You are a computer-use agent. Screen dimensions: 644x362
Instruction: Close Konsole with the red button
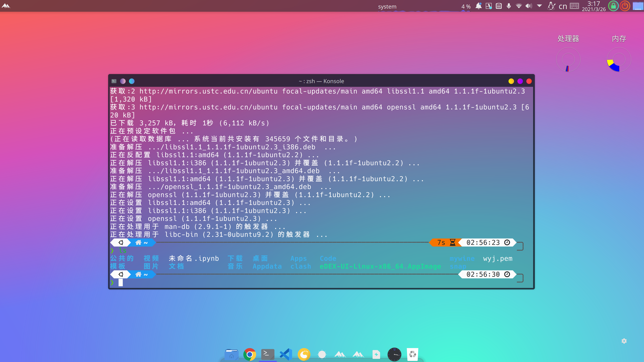pos(529,81)
